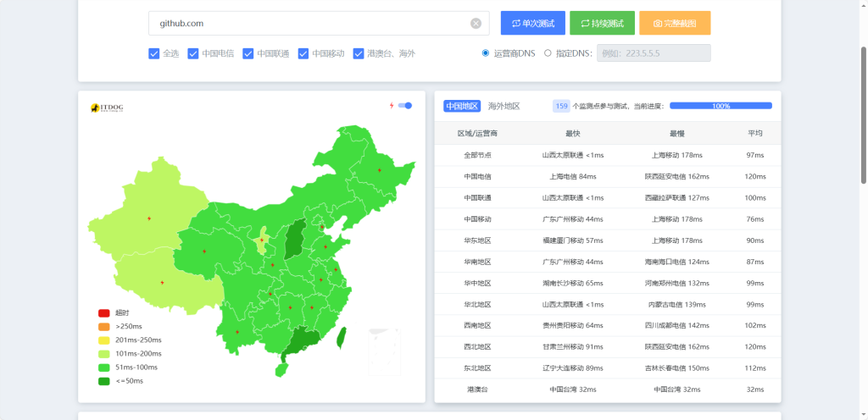Click the 西北地区 row label
This screenshot has height=420, width=868.
pyautogui.click(x=478, y=346)
